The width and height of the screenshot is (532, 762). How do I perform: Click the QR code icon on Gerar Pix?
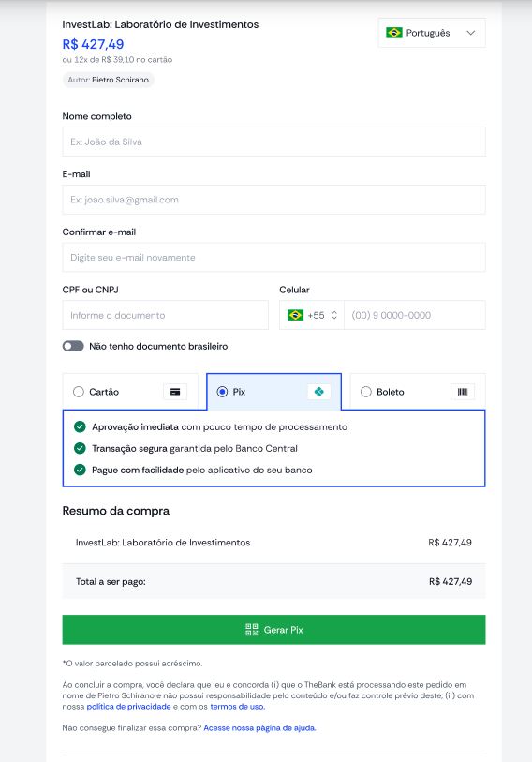coord(252,630)
